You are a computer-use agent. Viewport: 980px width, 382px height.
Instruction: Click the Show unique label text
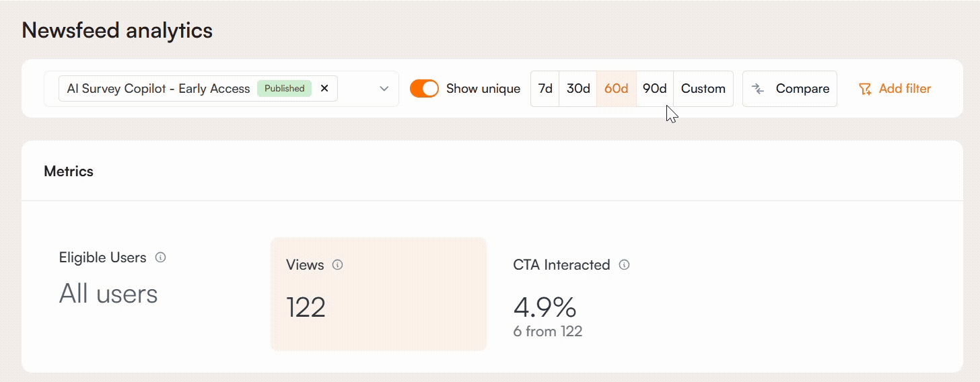(x=483, y=89)
